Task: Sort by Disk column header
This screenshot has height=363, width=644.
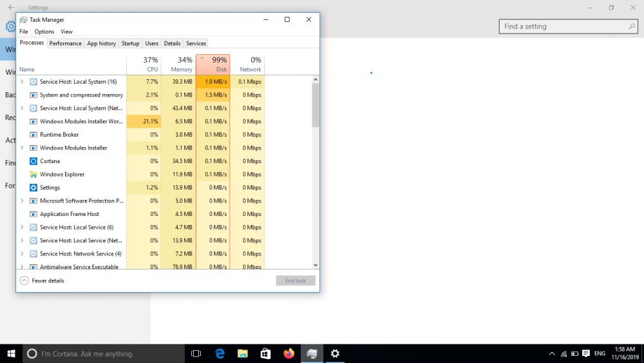Action: tap(213, 64)
